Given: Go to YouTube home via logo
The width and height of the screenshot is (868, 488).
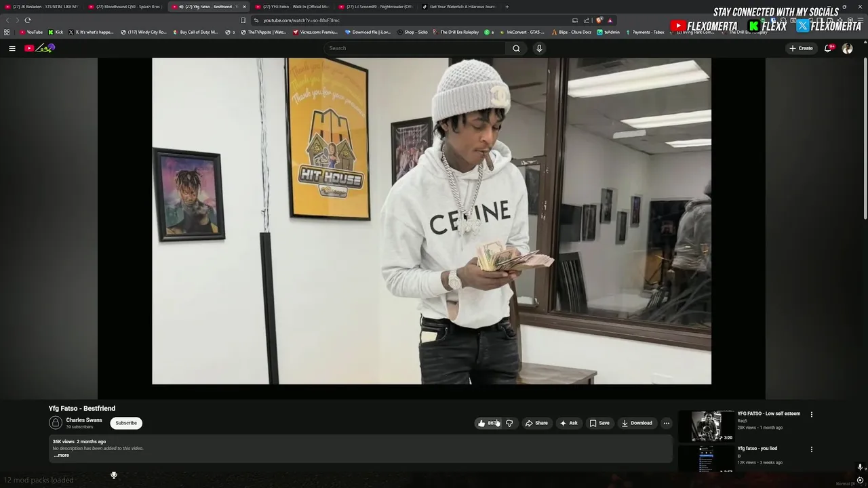Looking at the screenshot, I should point(39,48).
